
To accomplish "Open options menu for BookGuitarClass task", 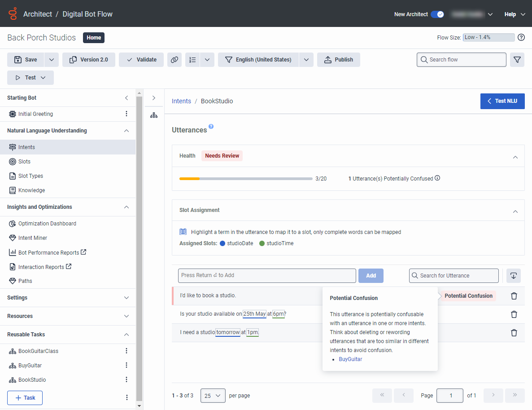I will pos(126,351).
